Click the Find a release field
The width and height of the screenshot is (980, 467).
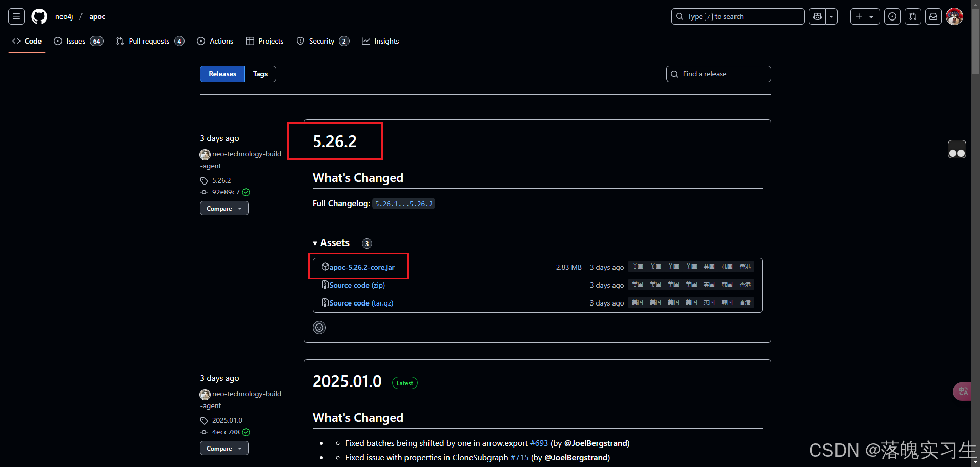click(x=719, y=74)
